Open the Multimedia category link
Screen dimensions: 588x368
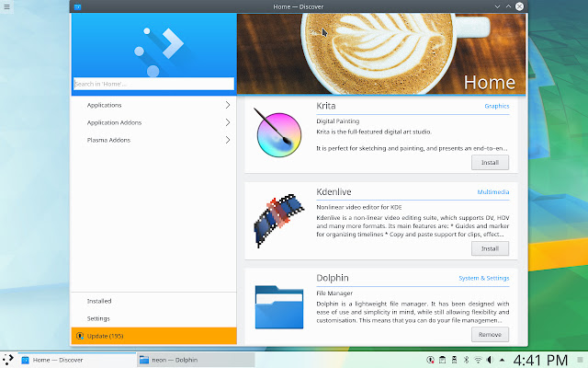(493, 192)
